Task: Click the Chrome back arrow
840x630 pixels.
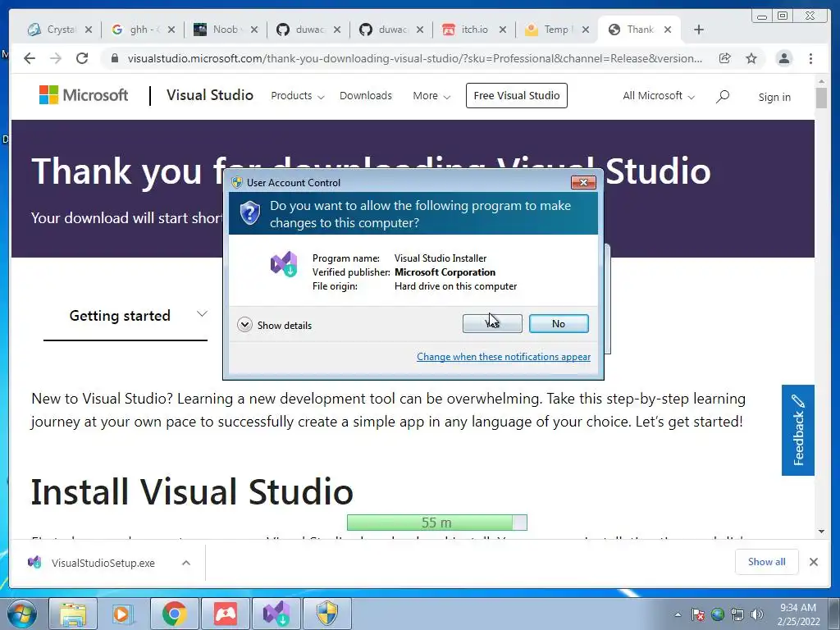Action: tap(30, 58)
